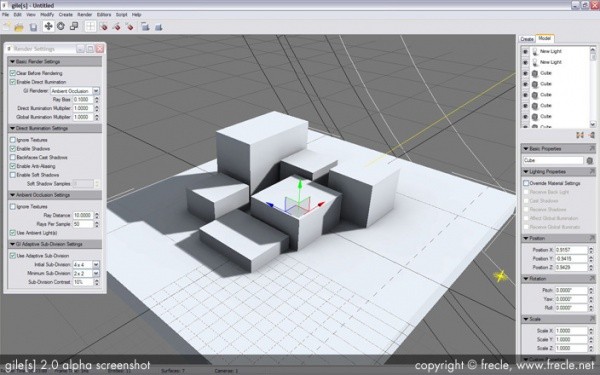This screenshot has width=600, height=375.
Task: Open the Initial Sub-Division dropdown
Action: pyautogui.click(x=96, y=264)
